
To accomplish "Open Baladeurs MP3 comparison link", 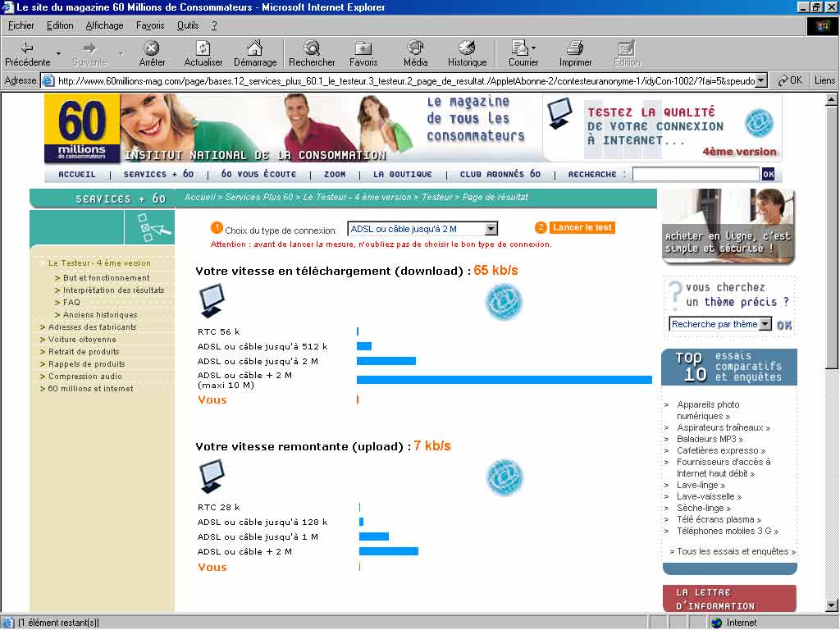I will pos(710,440).
